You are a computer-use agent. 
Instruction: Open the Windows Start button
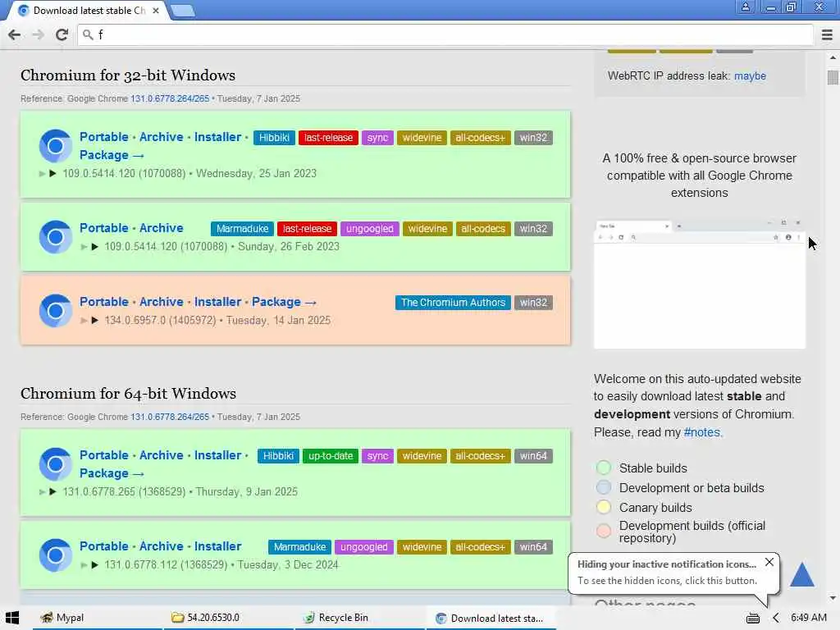(x=12, y=618)
